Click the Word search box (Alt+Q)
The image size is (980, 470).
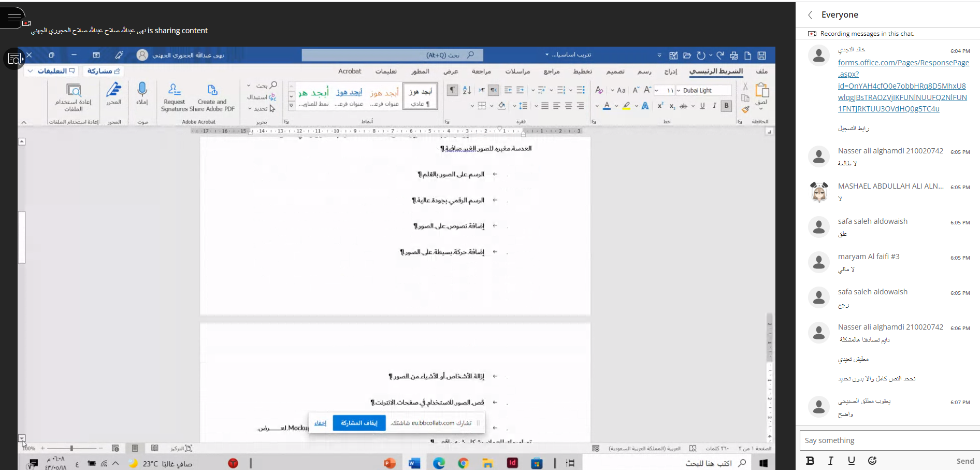click(x=392, y=55)
